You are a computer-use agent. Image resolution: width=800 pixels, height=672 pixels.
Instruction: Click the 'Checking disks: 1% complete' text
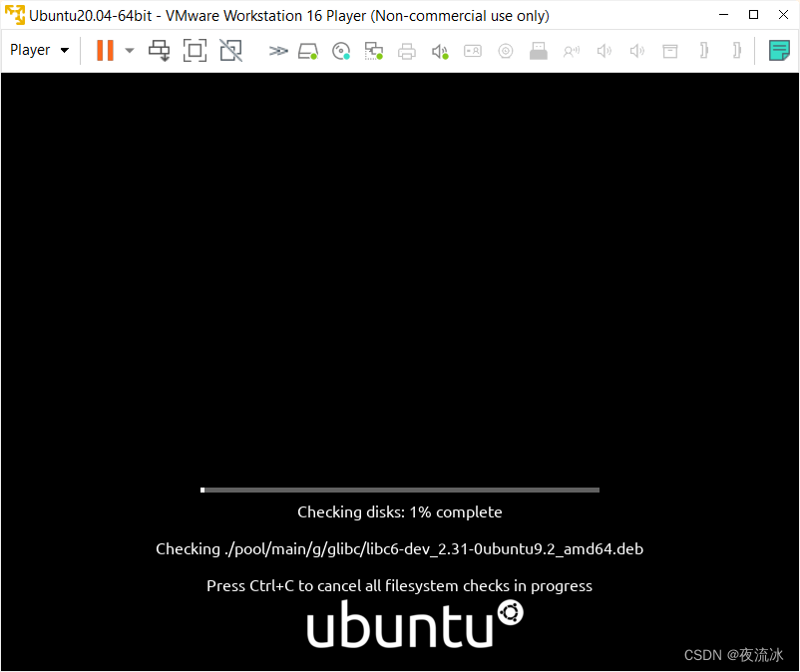(400, 511)
